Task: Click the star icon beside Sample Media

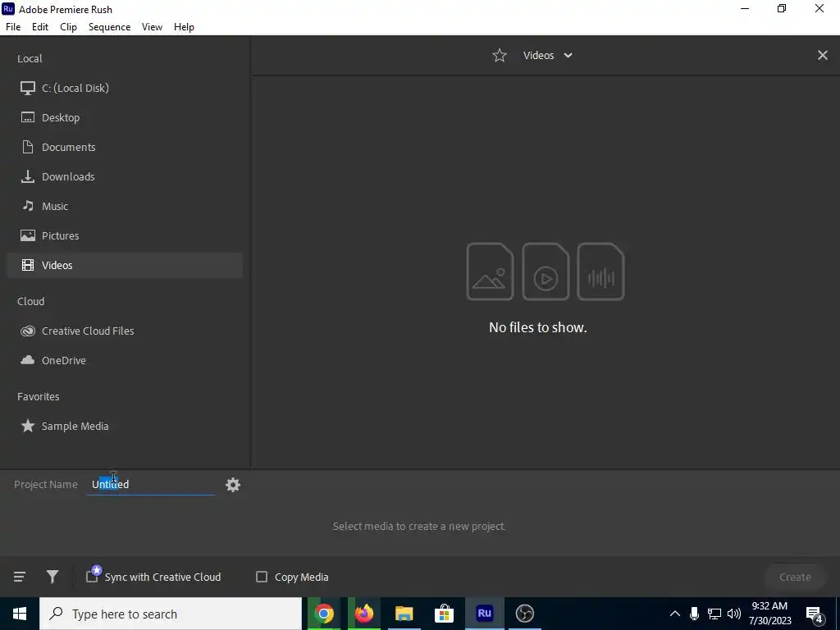Action: (27, 426)
